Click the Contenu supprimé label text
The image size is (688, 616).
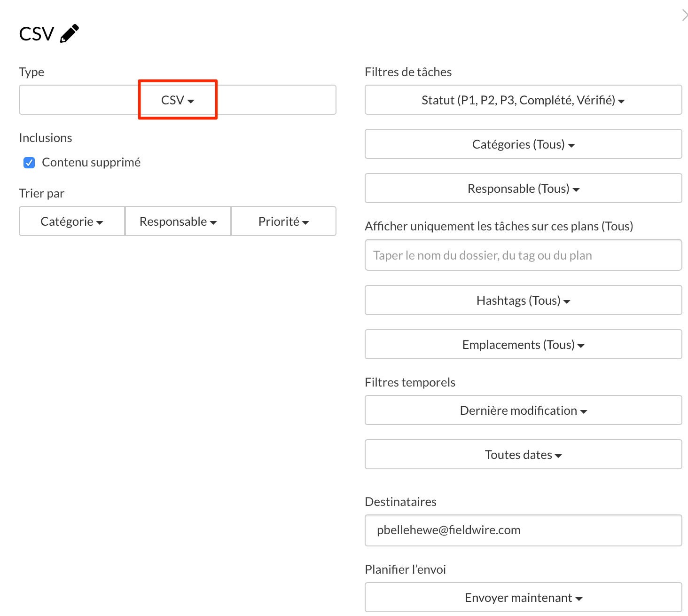coord(91,162)
